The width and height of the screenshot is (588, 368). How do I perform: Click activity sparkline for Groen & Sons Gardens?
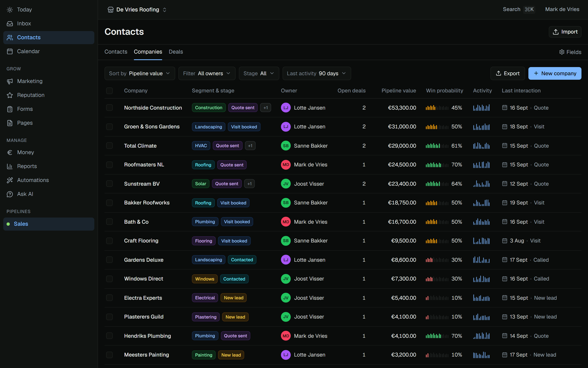(x=481, y=127)
